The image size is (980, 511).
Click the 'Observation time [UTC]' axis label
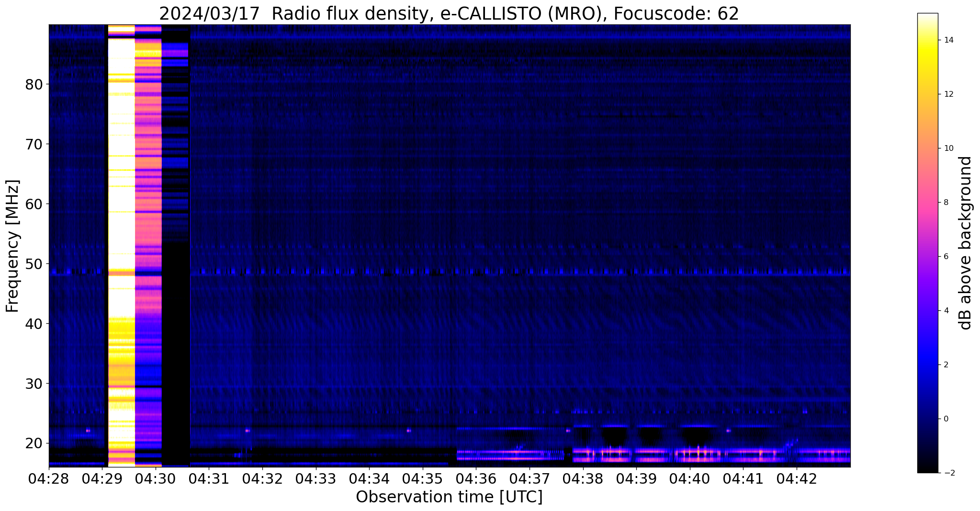(449, 497)
